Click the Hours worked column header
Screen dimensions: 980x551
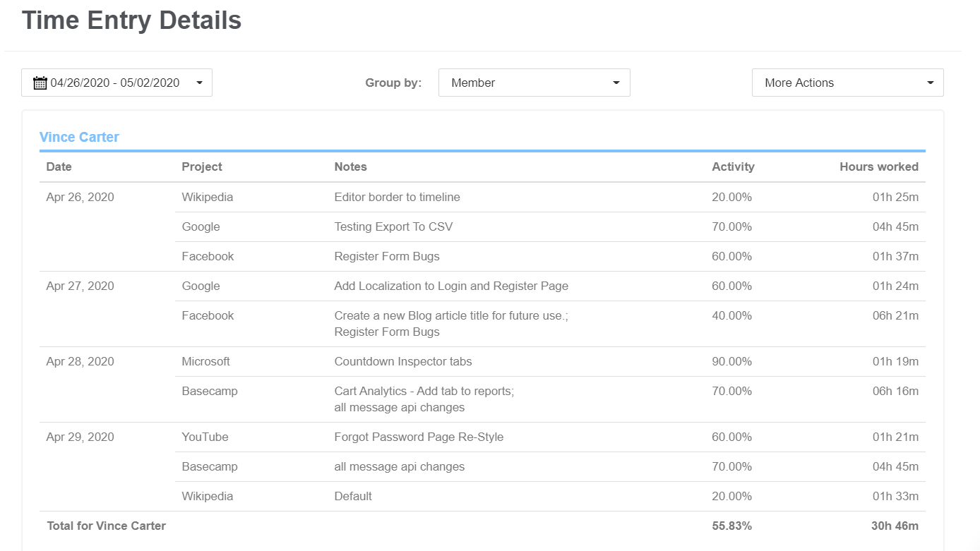click(x=878, y=167)
